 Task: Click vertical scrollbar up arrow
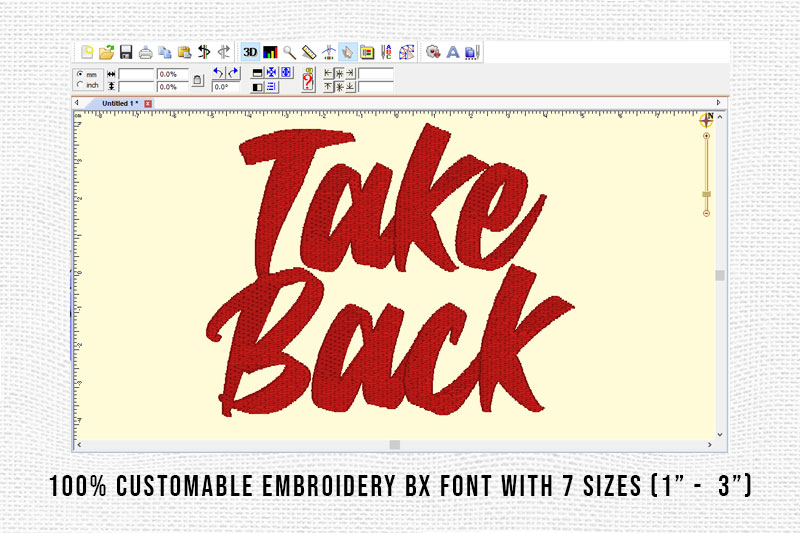coord(720,117)
